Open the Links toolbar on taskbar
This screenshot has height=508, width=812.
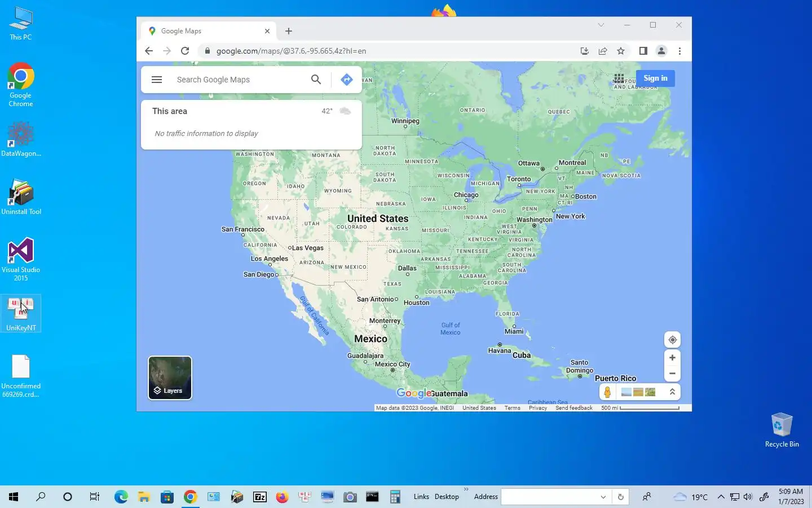pos(421,497)
